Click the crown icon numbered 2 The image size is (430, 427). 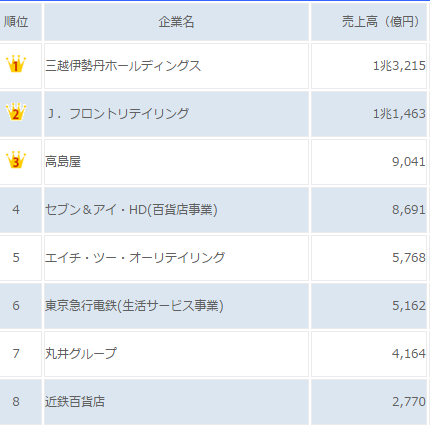[16, 112]
